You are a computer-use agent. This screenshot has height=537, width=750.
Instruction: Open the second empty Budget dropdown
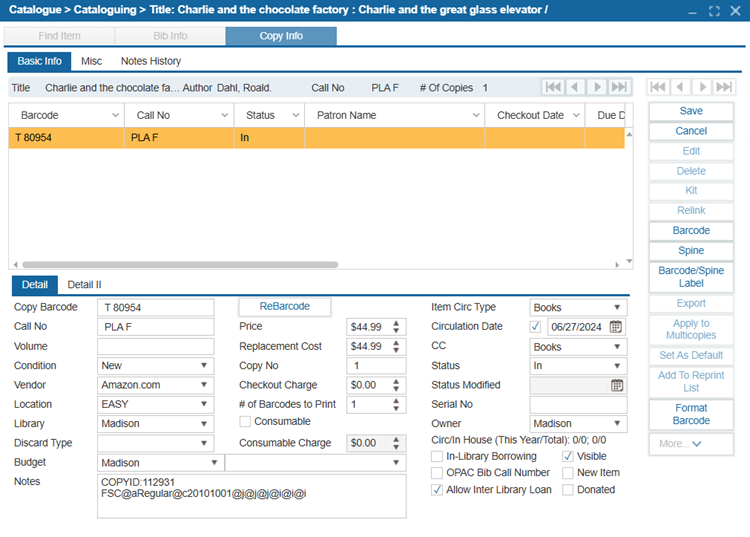pyautogui.click(x=316, y=462)
